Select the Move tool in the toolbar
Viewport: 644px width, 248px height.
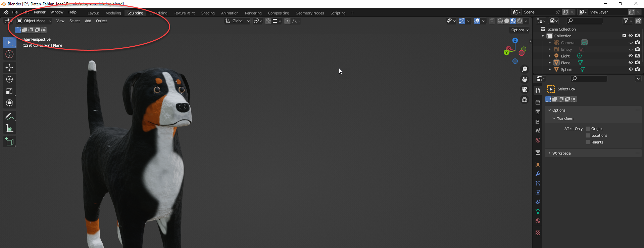click(x=9, y=68)
